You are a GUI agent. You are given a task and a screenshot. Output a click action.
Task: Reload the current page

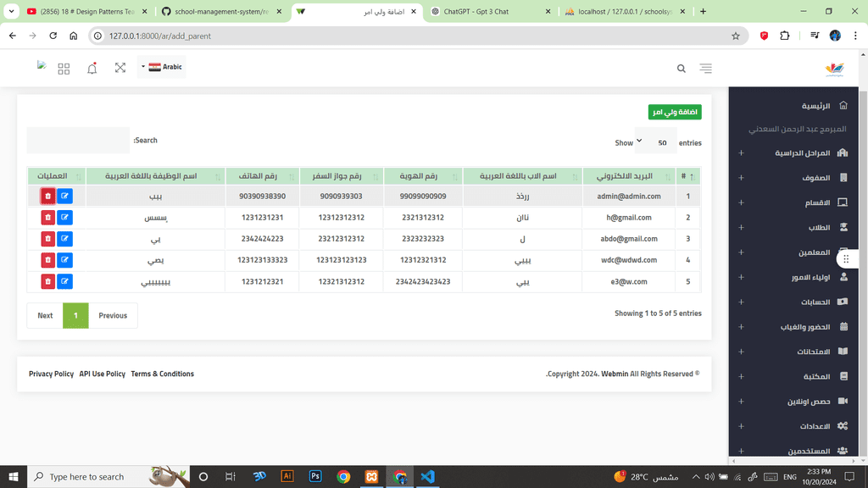point(53,36)
